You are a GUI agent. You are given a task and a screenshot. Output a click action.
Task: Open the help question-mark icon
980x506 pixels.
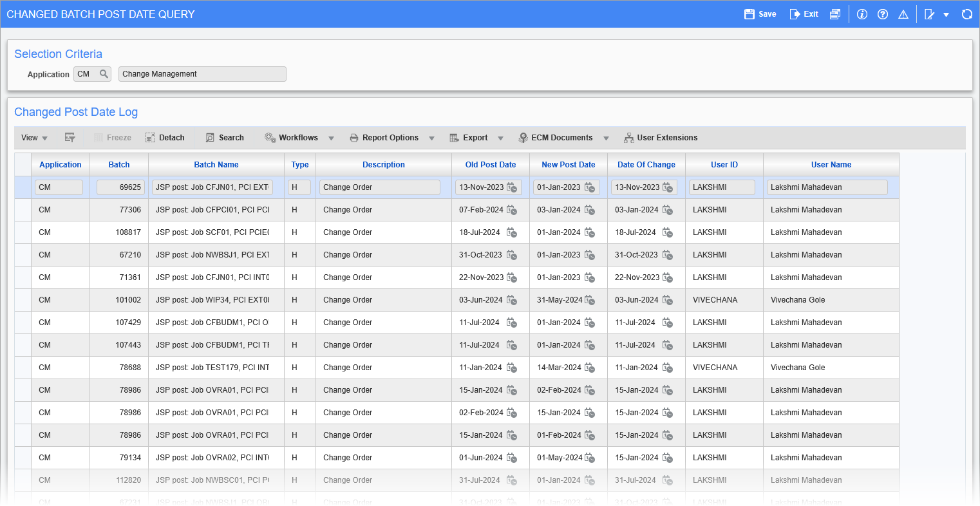point(882,14)
